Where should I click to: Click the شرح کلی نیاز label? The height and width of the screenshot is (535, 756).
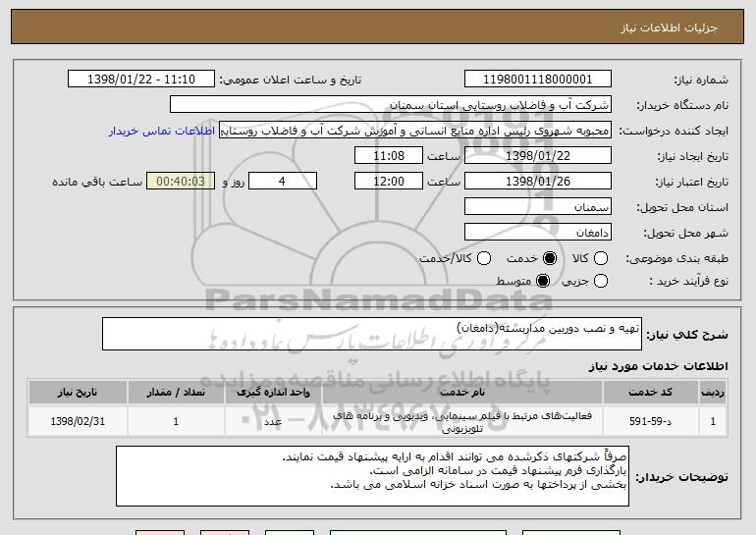coord(687,335)
